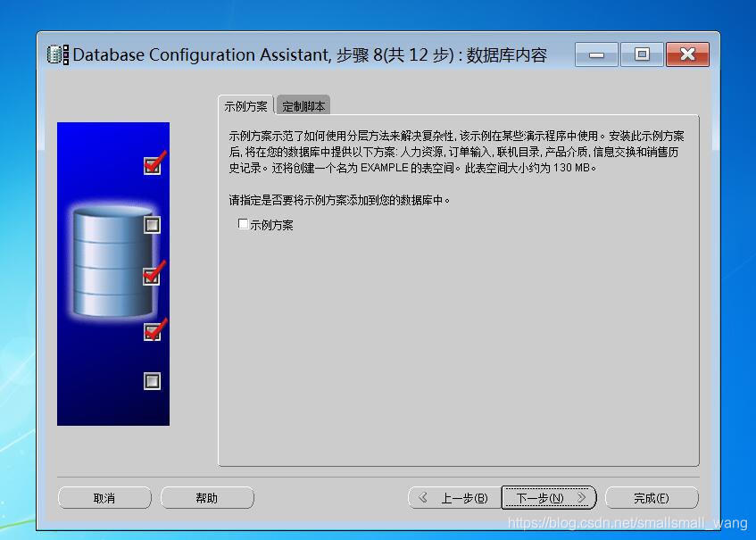Check the 示例方案 checkbox

(244, 224)
